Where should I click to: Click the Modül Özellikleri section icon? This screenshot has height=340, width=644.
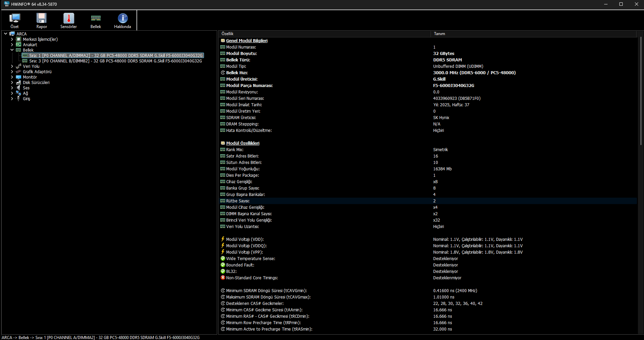[x=223, y=143]
